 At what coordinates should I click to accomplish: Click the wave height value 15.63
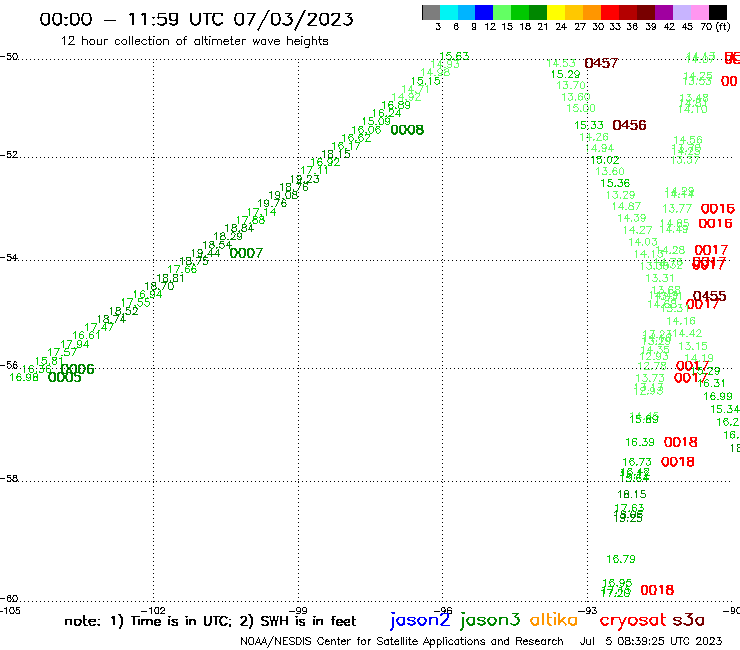pyautogui.click(x=454, y=56)
